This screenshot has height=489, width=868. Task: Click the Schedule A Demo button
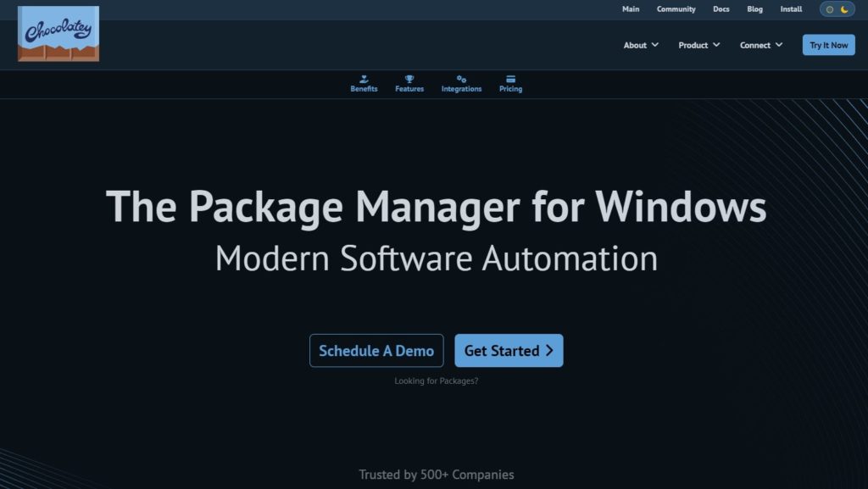(x=376, y=351)
